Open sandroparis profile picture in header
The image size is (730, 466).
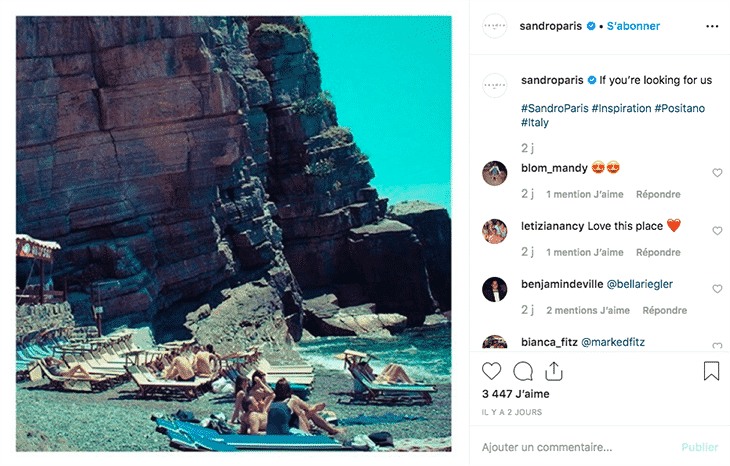495,26
